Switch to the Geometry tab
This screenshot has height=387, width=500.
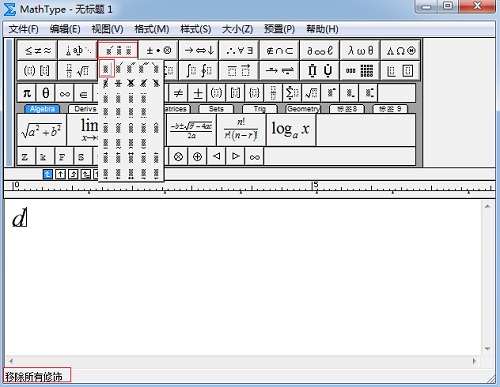pyautogui.click(x=303, y=109)
